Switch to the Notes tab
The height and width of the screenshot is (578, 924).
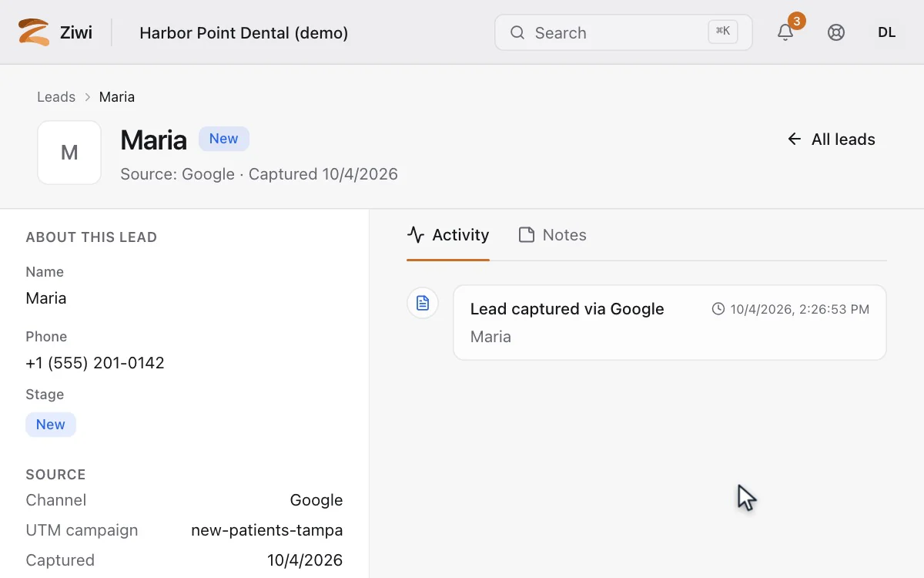[553, 235]
